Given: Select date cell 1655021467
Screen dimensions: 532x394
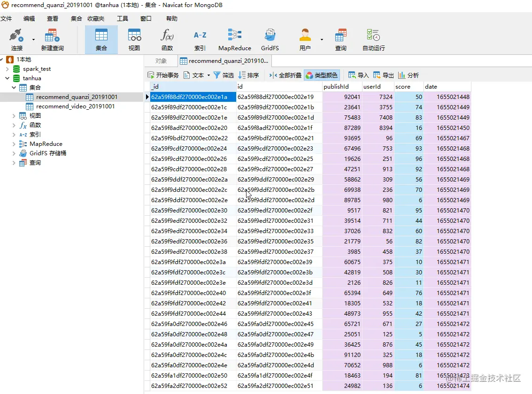Looking at the screenshot, I should [x=447, y=138].
